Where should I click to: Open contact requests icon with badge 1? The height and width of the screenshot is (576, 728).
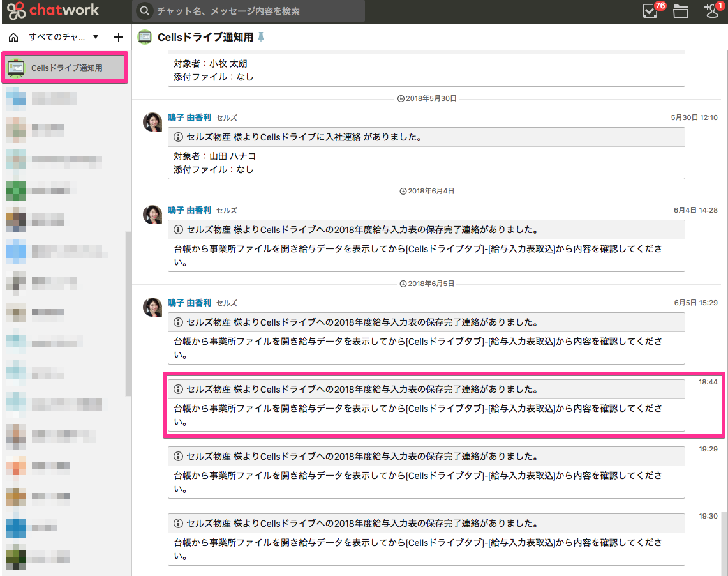(711, 10)
